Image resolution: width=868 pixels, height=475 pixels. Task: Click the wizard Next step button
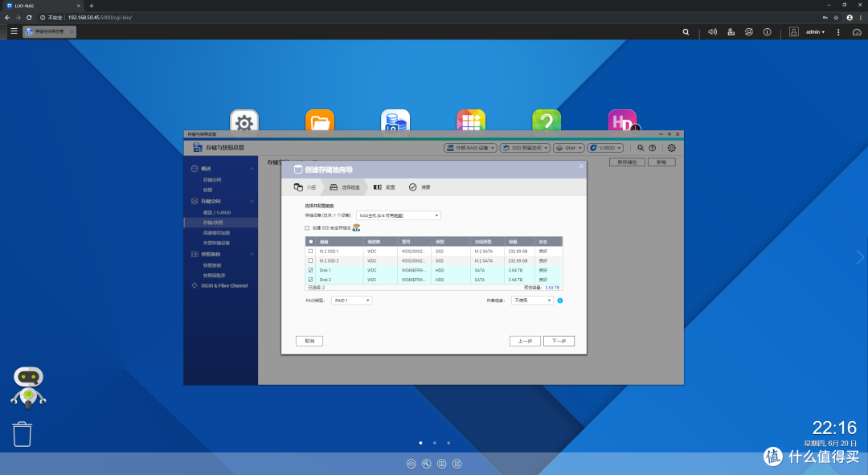tap(559, 341)
